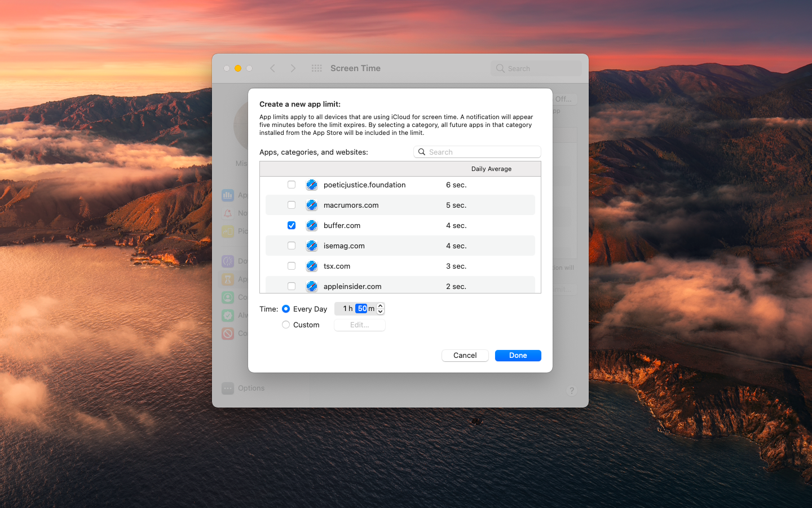The width and height of the screenshot is (812, 508).
Task: Click the Safari icon for macrumors.com
Action: (312, 205)
